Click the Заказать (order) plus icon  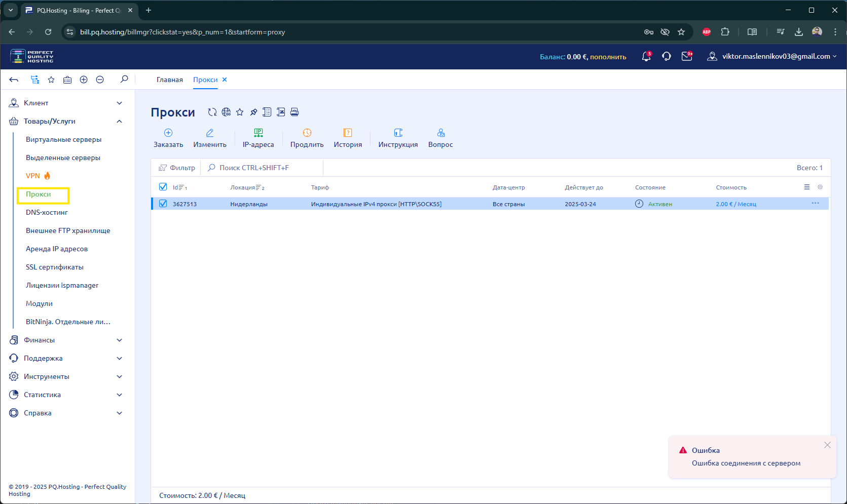(x=168, y=133)
